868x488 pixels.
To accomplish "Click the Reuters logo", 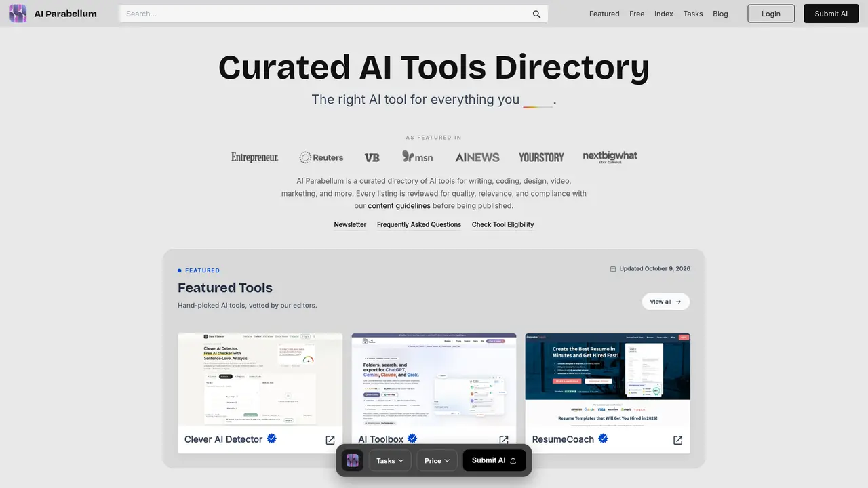I will (321, 157).
